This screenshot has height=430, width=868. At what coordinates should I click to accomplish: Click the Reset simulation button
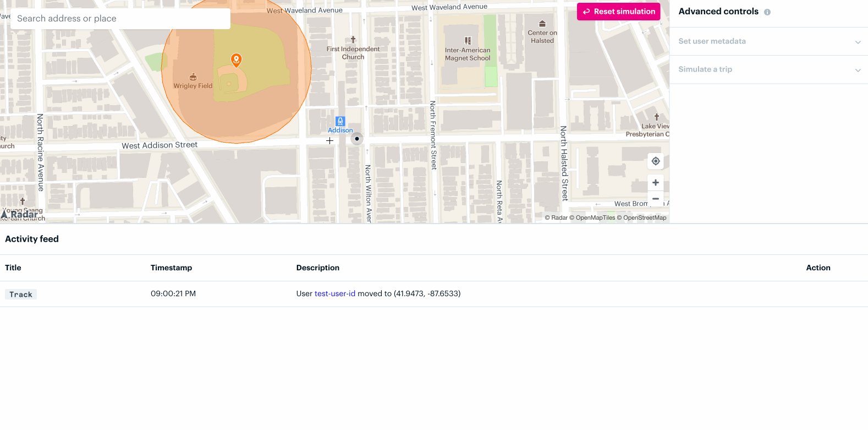click(618, 12)
